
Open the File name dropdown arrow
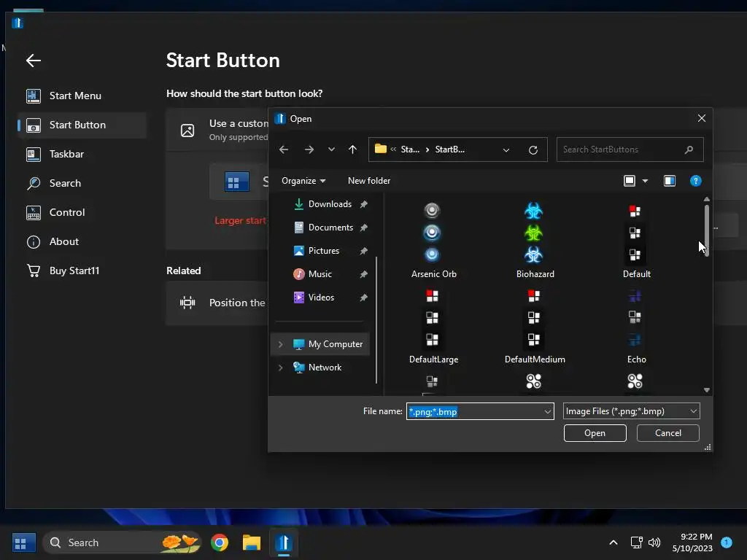(548, 411)
